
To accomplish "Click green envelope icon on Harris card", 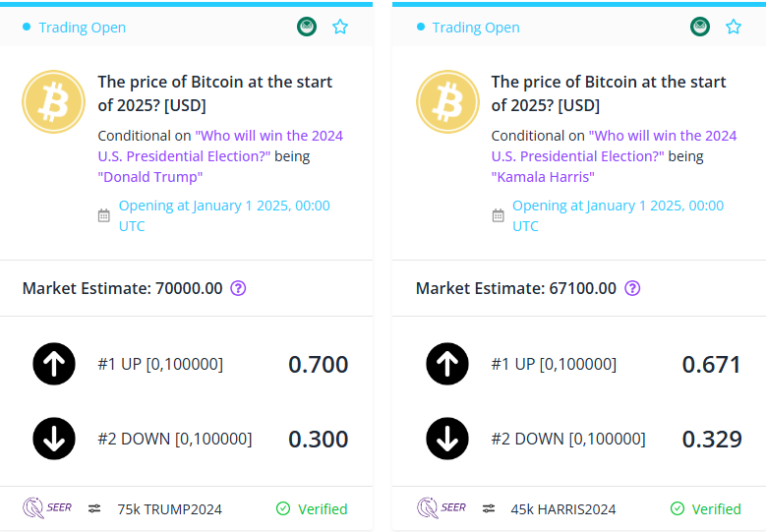I will click(700, 27).
